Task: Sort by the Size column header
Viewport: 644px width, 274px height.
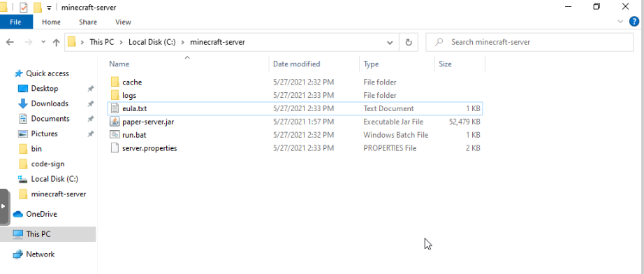Action: pyautogui.click(x=445, y=64)
